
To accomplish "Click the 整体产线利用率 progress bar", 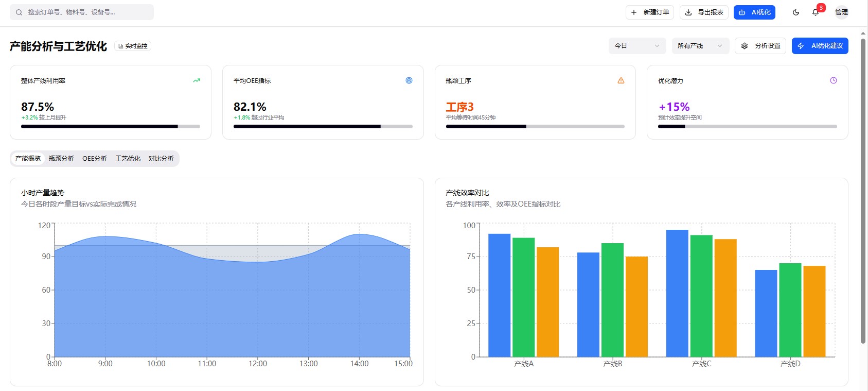I will (x=110, y=126).
